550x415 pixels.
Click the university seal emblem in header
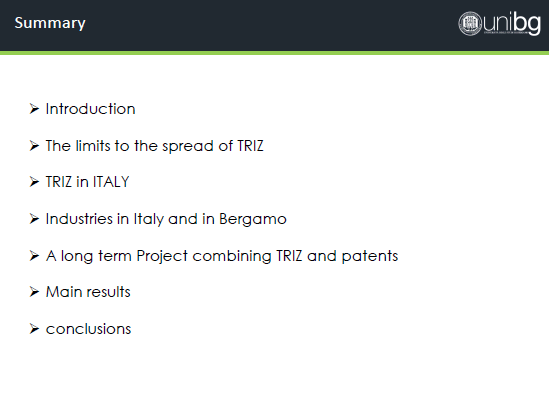click(470, 24)
